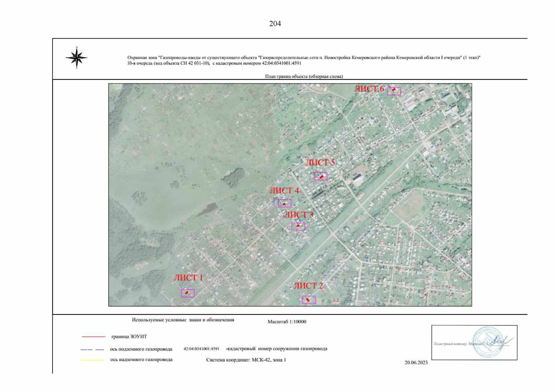Click Система координат: МСК-42 text
Image resolution: width=555 pixels, height=392 pixels.
[246, 360]
